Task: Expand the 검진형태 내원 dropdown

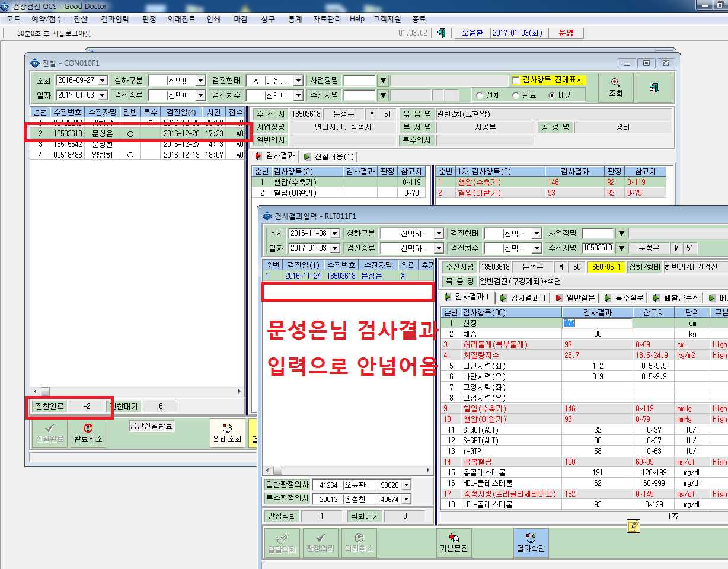Action: 299,81
